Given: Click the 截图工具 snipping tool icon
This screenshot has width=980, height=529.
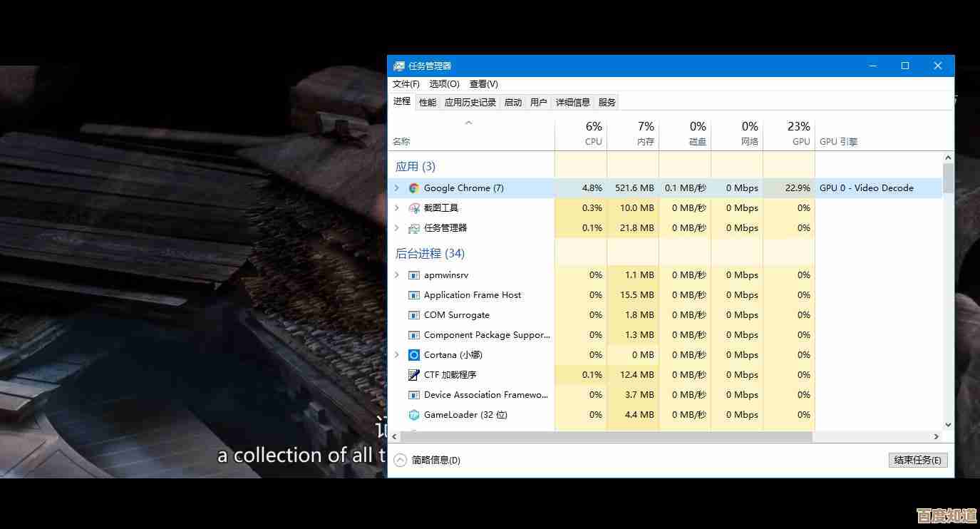Looking at the screenshot, I should (x=413, y=208).
